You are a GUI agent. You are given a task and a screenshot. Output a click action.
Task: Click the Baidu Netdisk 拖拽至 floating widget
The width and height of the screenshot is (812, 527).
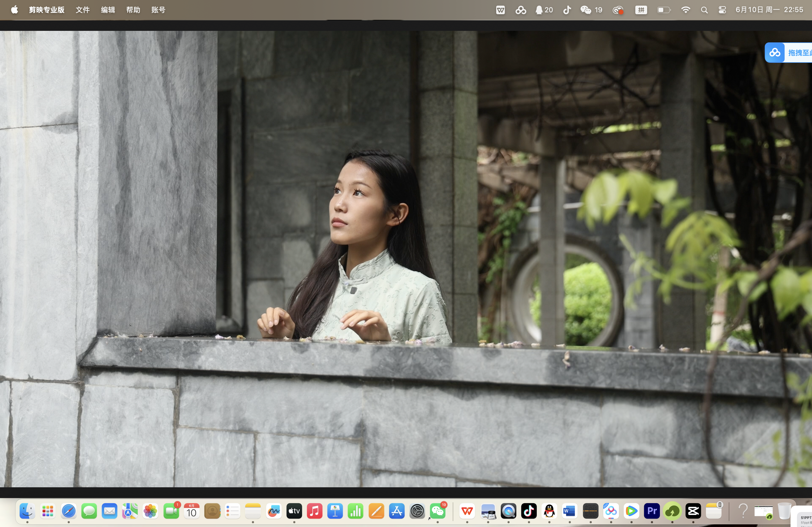pos(788,53)
